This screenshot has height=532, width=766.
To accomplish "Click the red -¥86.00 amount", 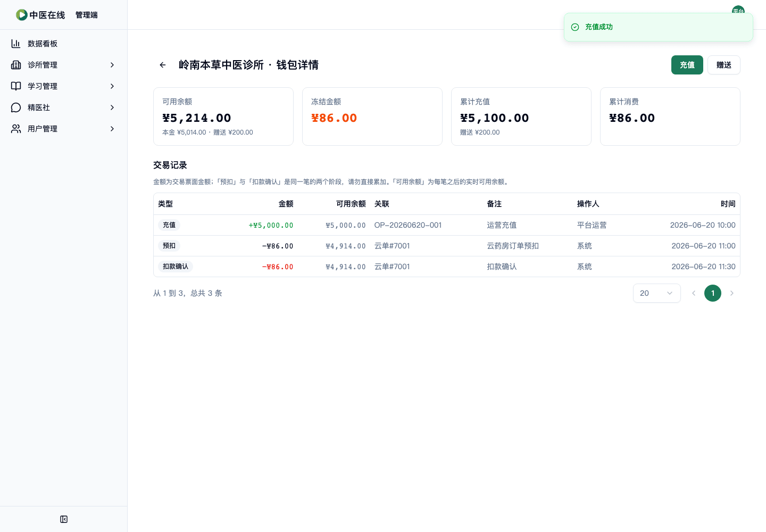I will 278,267.
